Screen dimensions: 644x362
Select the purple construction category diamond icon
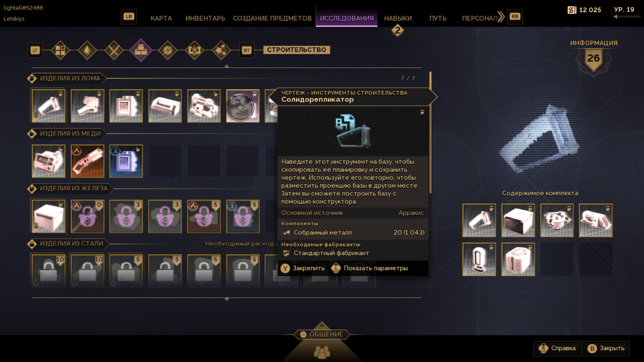[141, 50]
